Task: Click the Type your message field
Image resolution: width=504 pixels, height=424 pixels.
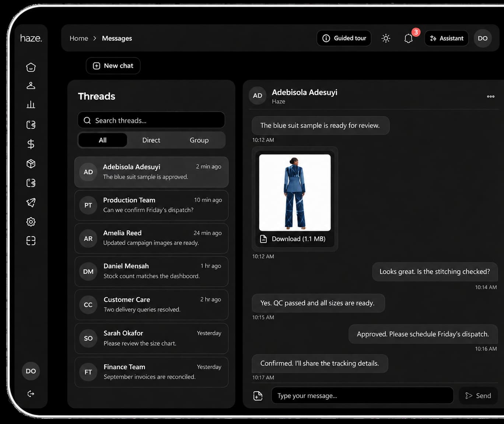Action: (x=363, y=396)
